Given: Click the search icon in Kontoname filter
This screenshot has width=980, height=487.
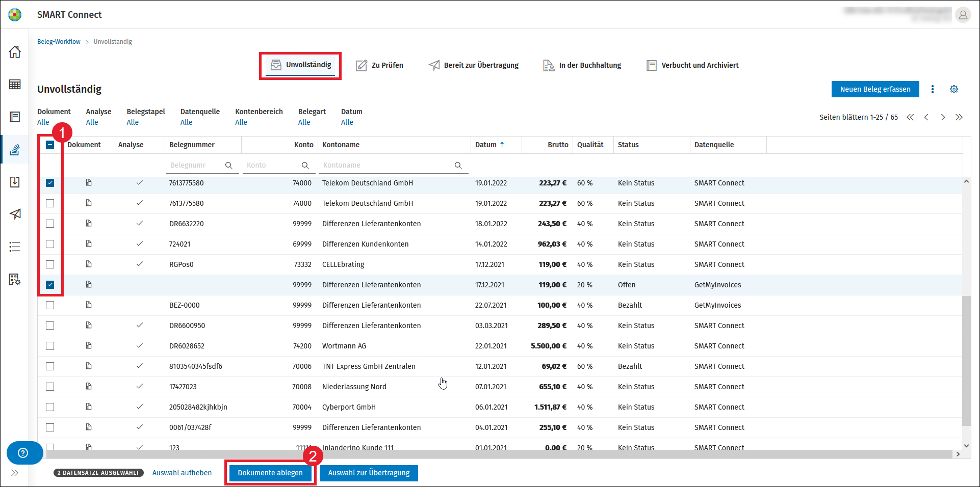Looking at the screenshot, I should 458,165.
